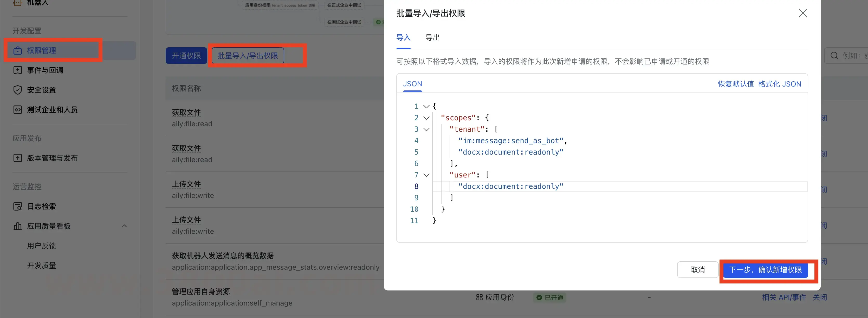Fold JSON line 1 root object

426,106
